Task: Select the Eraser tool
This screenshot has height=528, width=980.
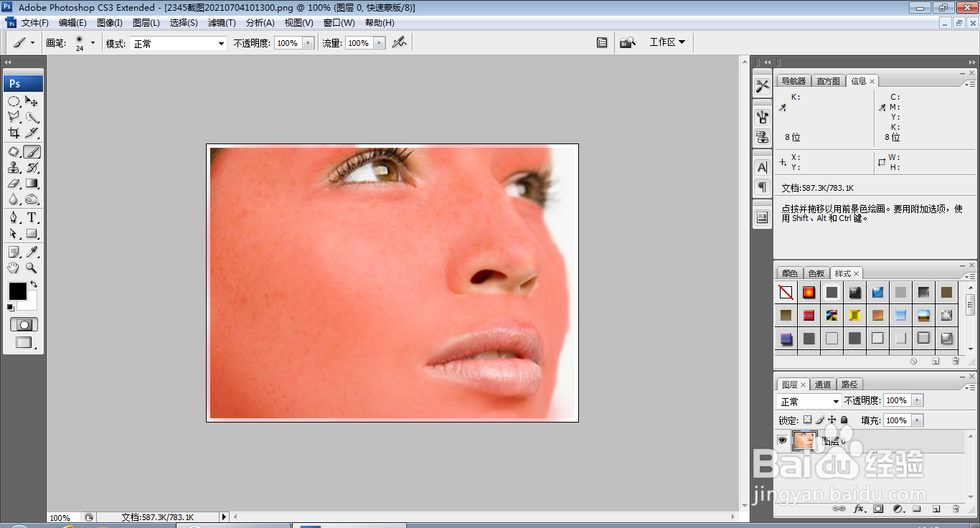Action: (x=14, y=183)
